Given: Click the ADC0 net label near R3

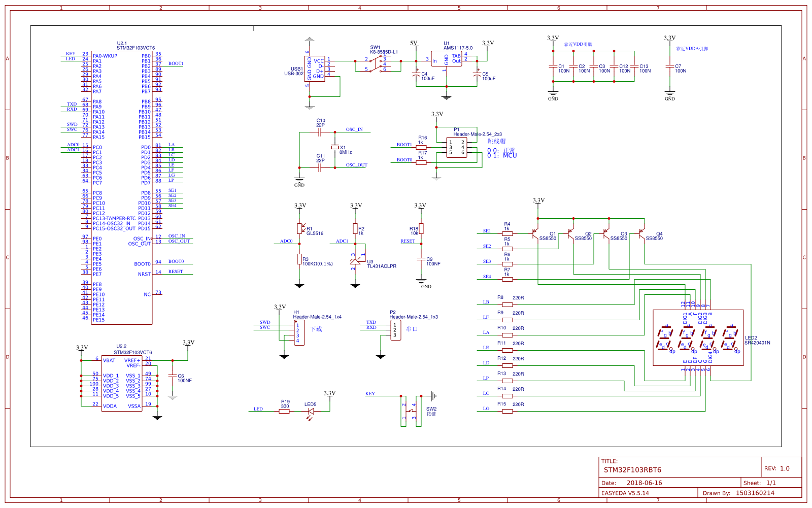Looking at the screenshot, I should (286, 241).
